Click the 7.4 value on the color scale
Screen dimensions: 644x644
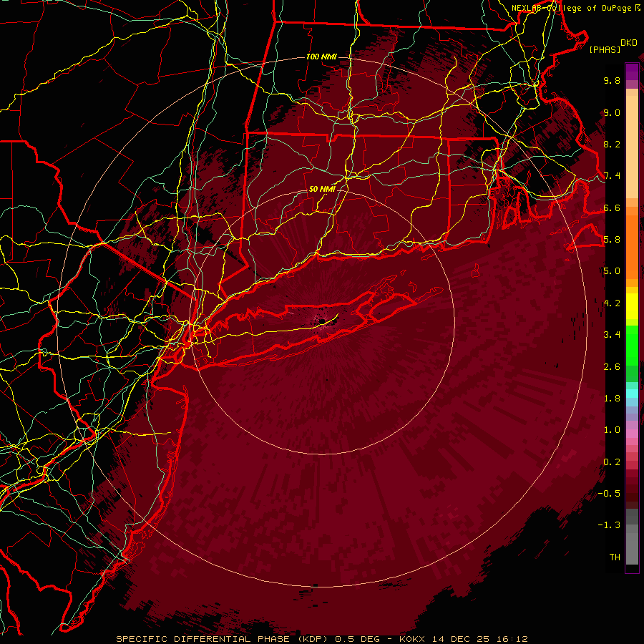pos(612,176)
